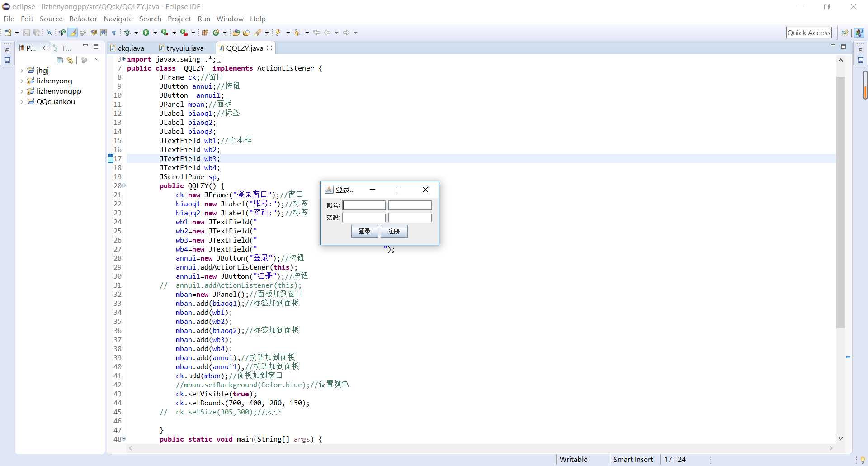This screenshot has width=868, height=466.
Task: Start debugging with the bug icon
Action: (127, 33)
